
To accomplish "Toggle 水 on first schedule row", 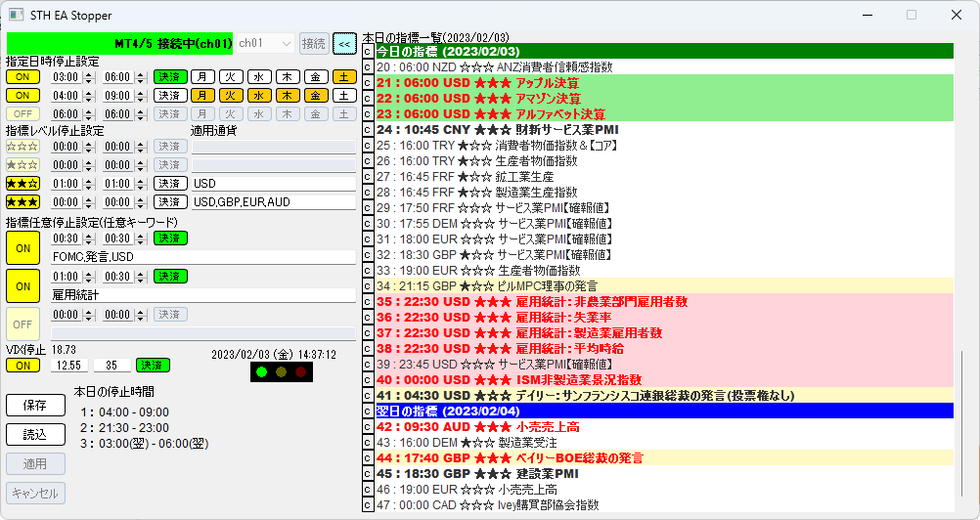I will (259, 77).
